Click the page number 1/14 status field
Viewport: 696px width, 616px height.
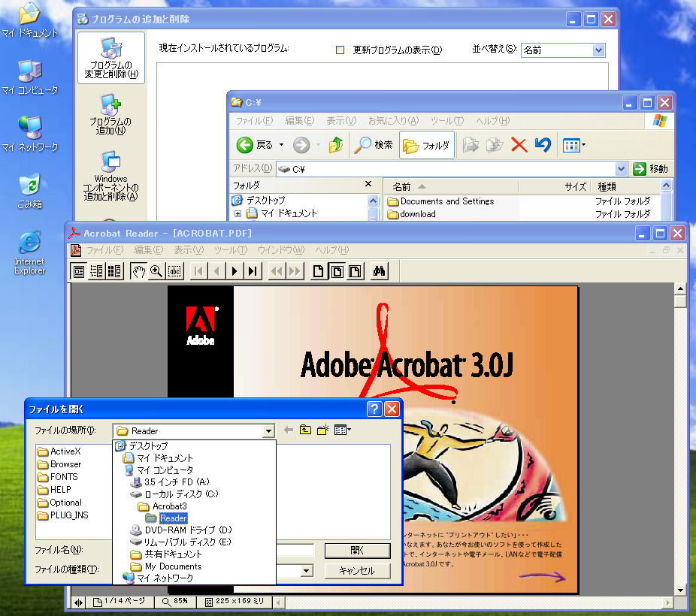pyautogui.click(x=120, y=602)
